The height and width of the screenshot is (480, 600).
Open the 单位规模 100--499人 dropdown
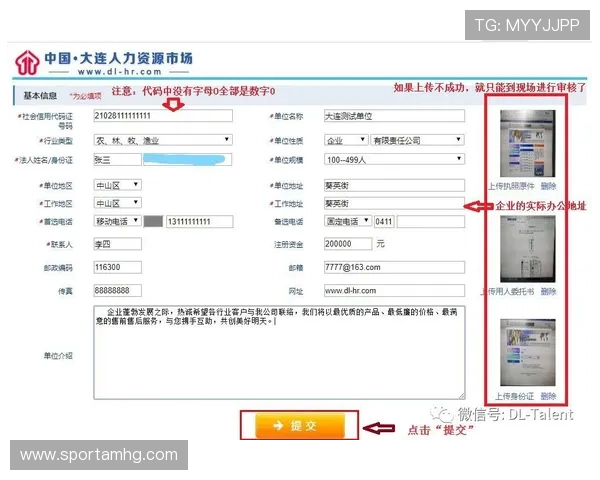394,159
